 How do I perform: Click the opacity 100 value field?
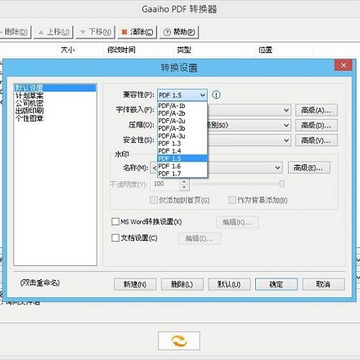165,184
